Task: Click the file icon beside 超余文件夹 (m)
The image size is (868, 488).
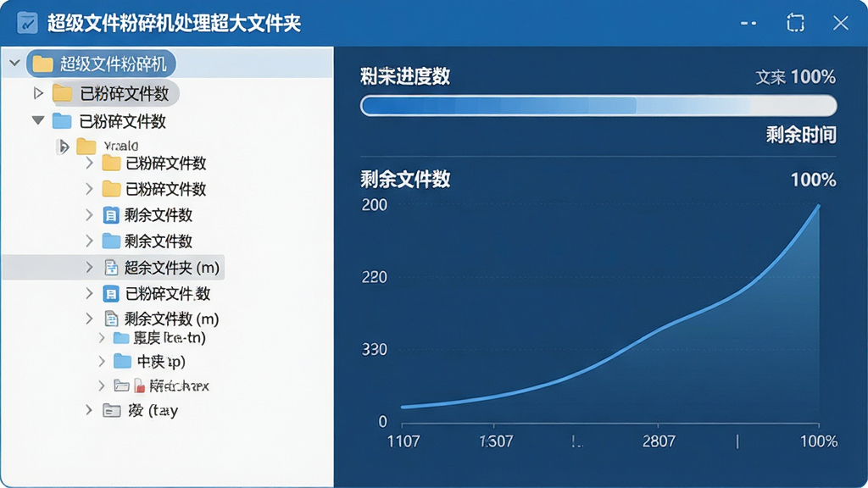Action: 111,267
